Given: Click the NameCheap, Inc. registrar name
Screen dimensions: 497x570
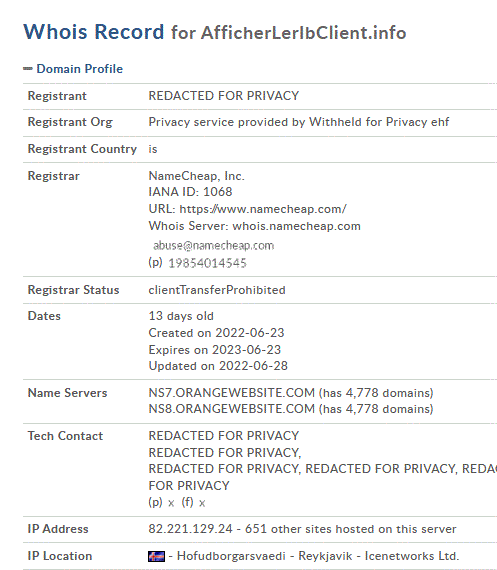Looking at the screenshot, I should [x=197, y=176].
